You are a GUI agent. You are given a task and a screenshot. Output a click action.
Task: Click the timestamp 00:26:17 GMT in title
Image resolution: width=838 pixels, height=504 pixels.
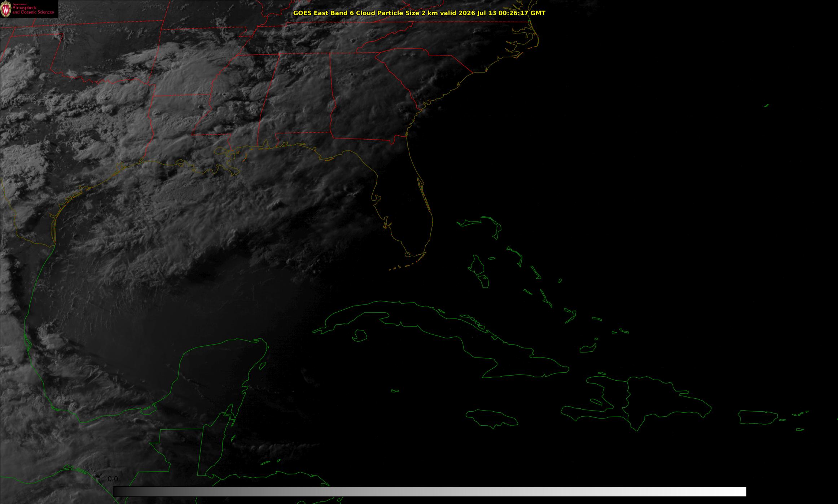pos(522,13)
